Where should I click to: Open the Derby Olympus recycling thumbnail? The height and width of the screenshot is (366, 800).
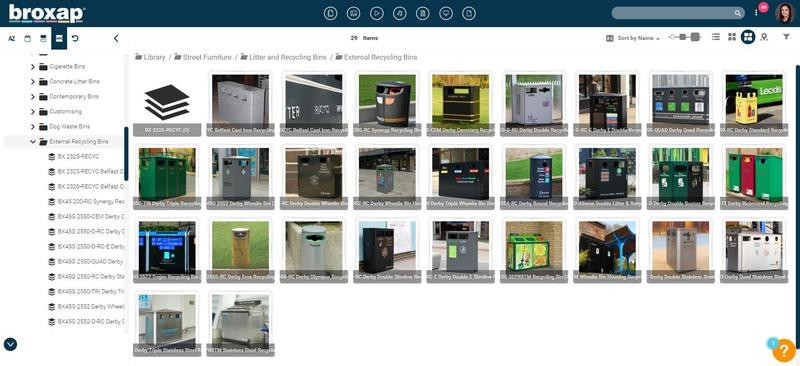click(314, 251)
